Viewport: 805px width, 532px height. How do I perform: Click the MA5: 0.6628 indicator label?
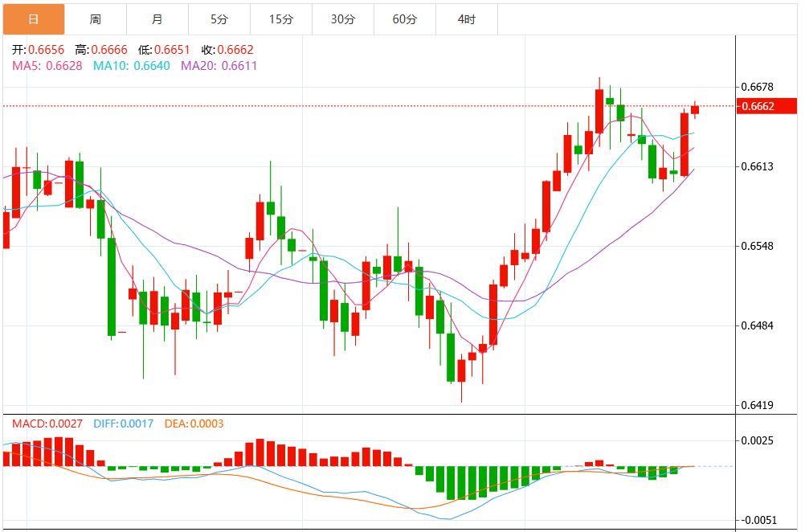(47, 65)
